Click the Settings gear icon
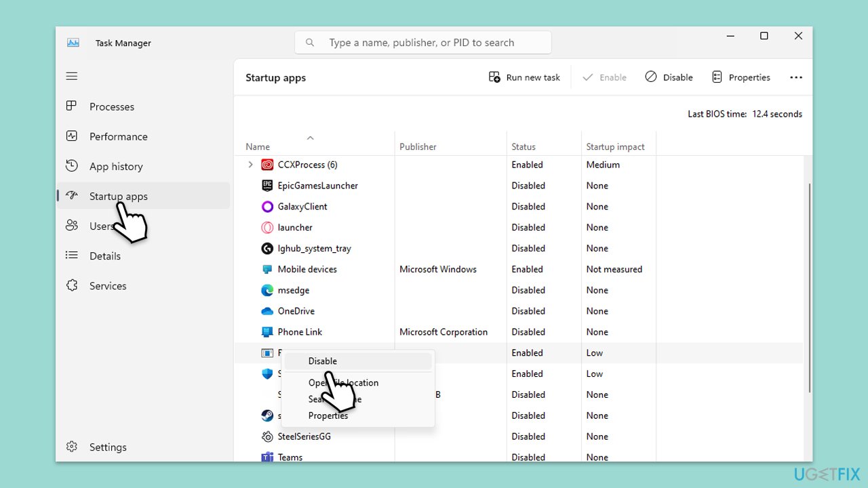This screenshot has height=488, width=868. [72, 447]
